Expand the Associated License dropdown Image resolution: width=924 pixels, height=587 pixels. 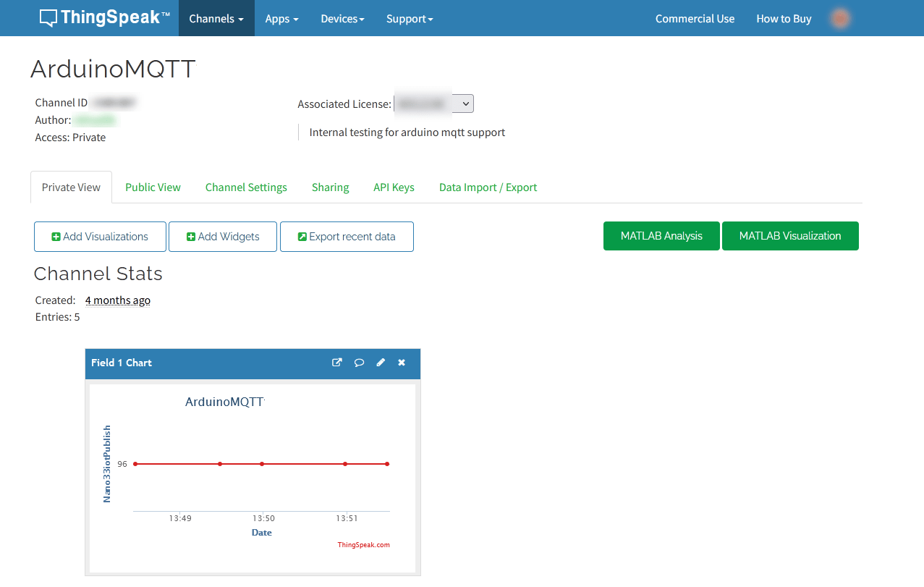point(434,104)
